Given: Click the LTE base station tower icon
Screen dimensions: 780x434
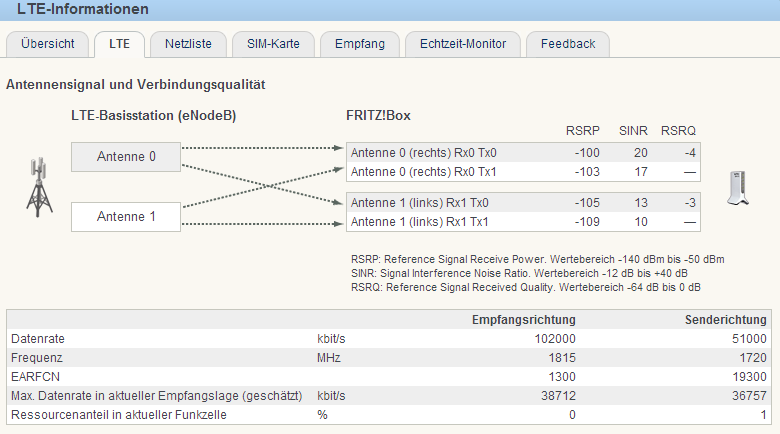Looking at the screenshot, I should pyautogui.click(x=39, y=187).
